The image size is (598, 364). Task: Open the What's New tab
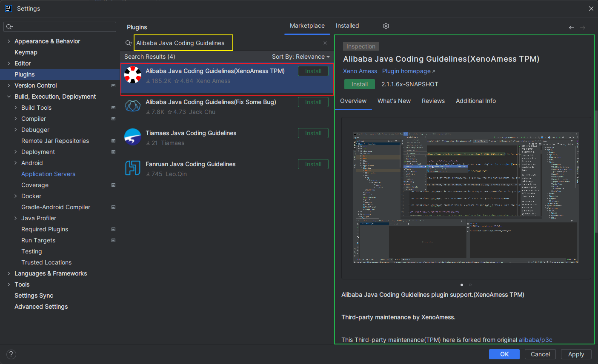(x=394, y=101)
